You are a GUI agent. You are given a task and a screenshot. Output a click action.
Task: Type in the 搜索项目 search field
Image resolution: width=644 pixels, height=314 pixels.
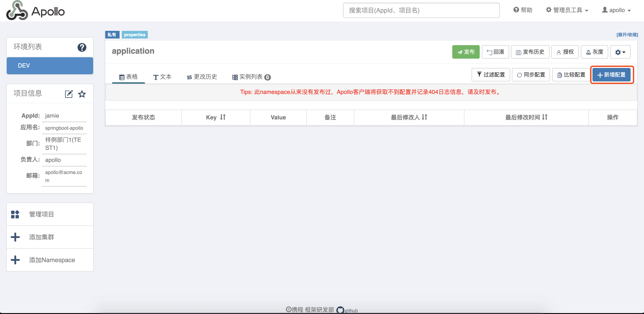(x=421, y=10)
